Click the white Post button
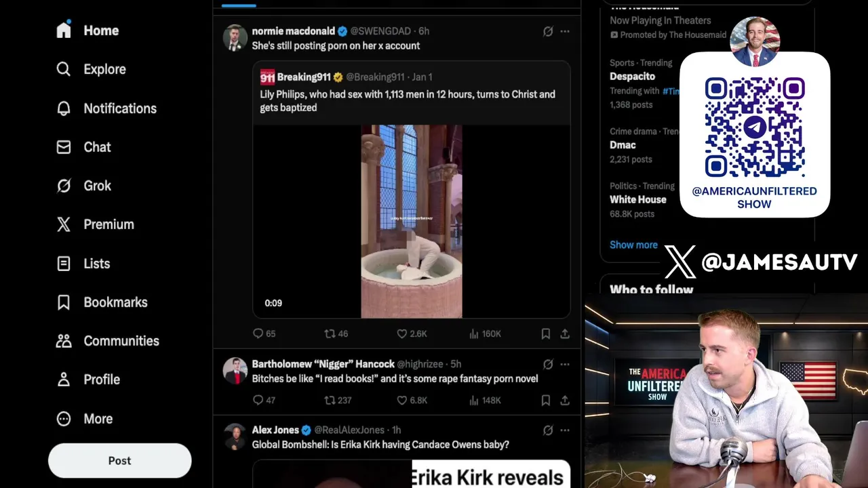The image size is (868, 488). [119, 461]
